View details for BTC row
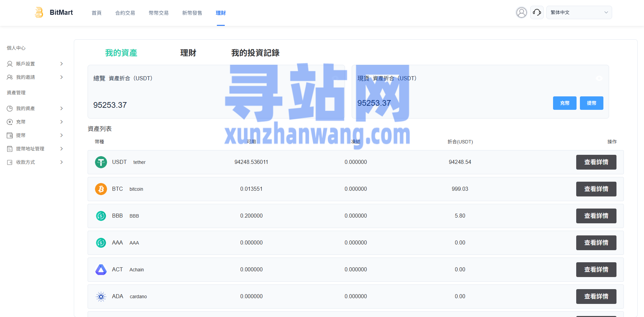The image size is (644, 317). coord(596,189)
